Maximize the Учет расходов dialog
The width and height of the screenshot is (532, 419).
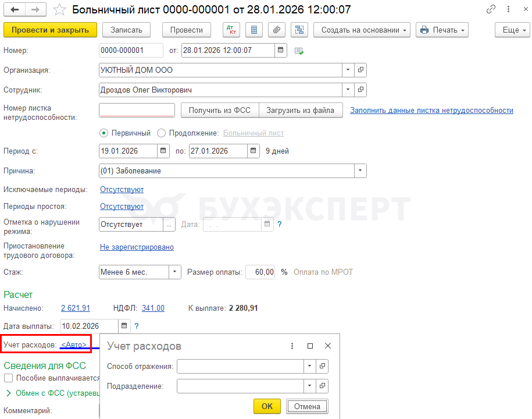[x=310, y=346]
